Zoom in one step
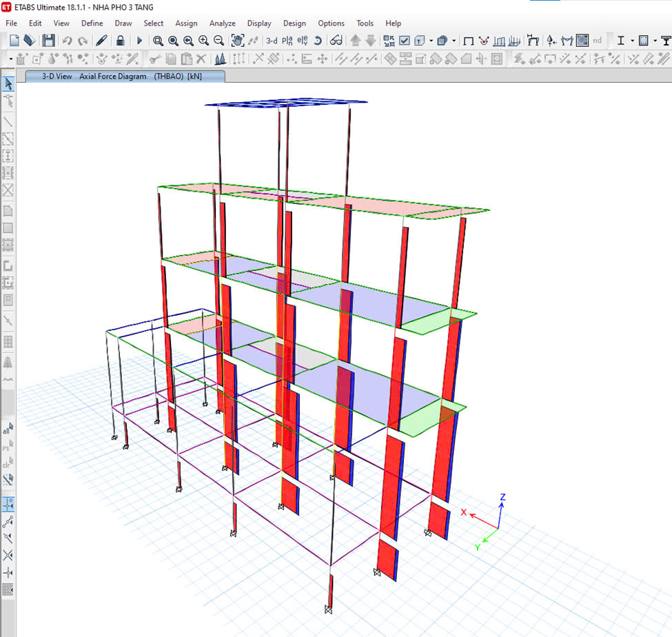 click(203, 41)
